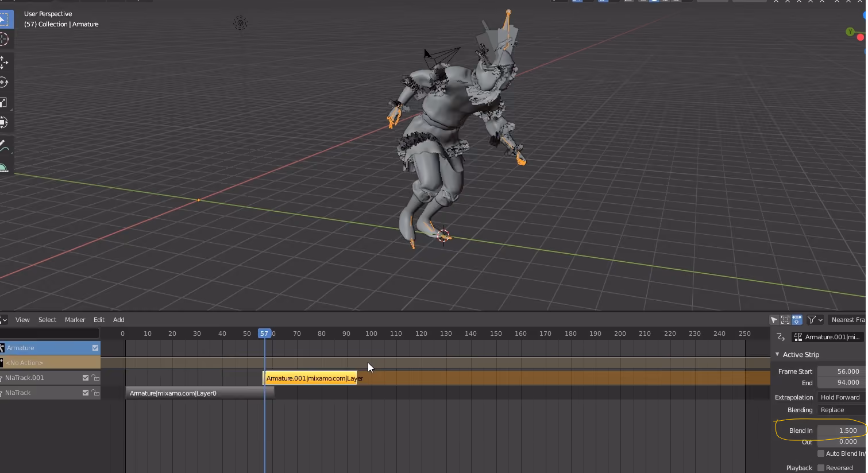Click the animation data arrow icon in sidebar
This screenshot has width=868, height=473.
(x=780, y=337)
